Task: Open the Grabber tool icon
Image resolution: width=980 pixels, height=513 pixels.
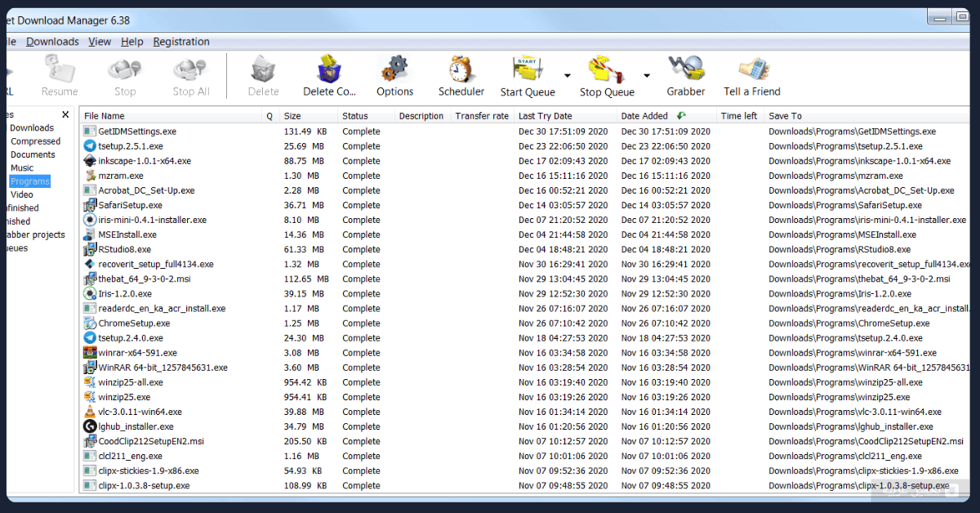Action: tap(686, 69)
